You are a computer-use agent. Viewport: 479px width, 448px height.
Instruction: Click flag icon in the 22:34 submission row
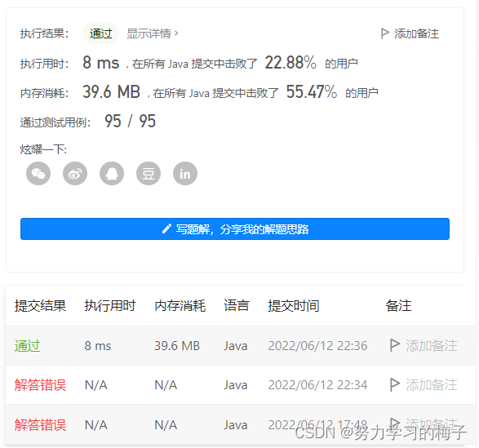[394, 384]
